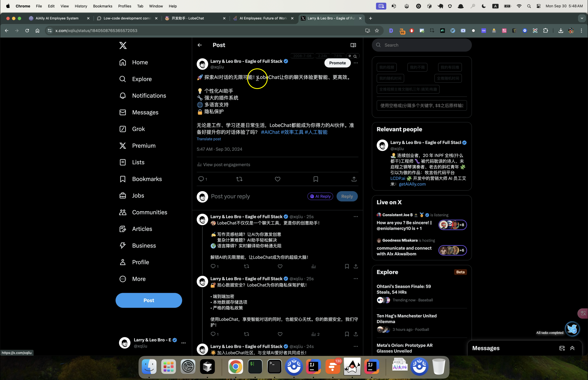
Task: Open Chrome's three-dot menu
Action: [x=581, y=31]
